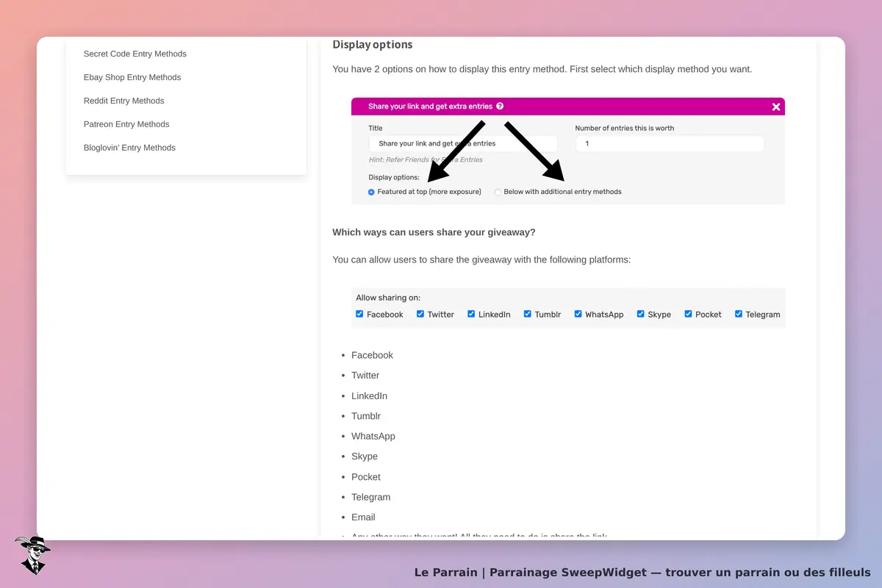Click Pocket in the bulleted list
Screen dimensions: 882x588
[366, 477]
